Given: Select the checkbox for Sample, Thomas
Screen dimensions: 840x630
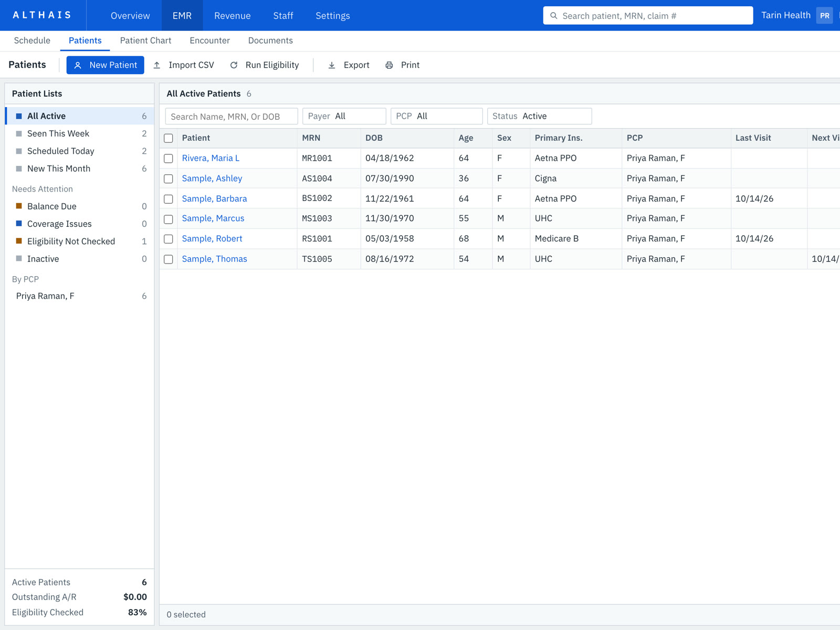Looking at the screenshot, I should pos(169,259).
